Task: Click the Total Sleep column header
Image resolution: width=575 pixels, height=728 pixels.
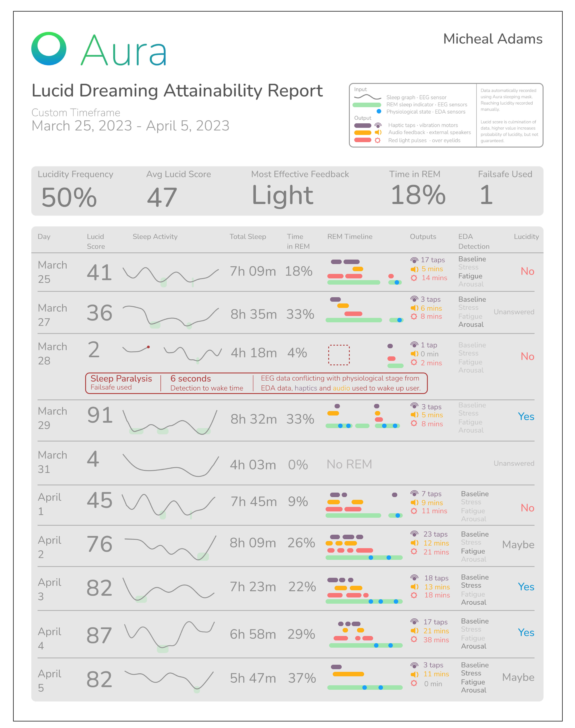Action: tap(248, 237)
